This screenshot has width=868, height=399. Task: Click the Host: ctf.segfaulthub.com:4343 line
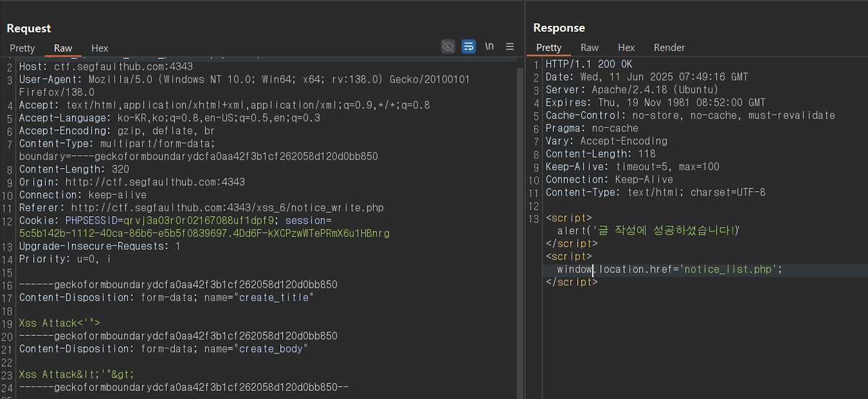click(x=106, y=67)
